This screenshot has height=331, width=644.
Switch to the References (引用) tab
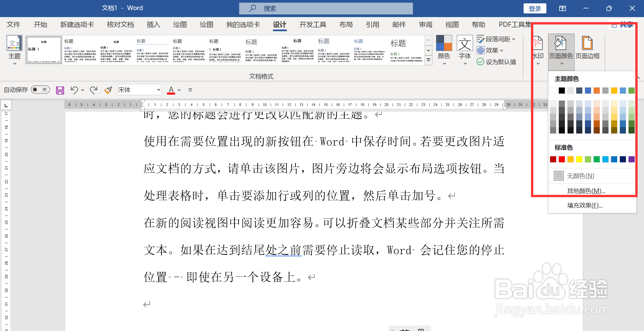click(372, 24)
